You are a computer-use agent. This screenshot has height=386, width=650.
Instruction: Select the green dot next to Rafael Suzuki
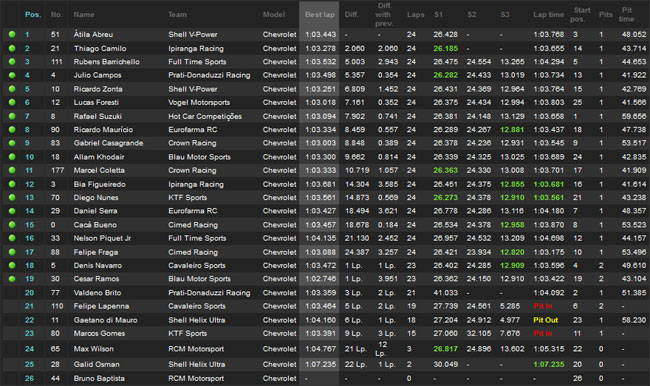pos(12,116)
